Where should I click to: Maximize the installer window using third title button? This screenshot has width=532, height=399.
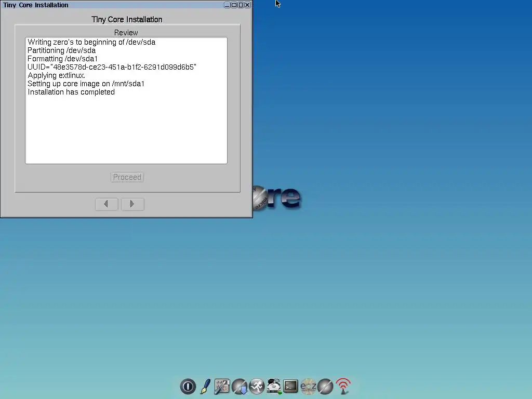coord(241,5)
